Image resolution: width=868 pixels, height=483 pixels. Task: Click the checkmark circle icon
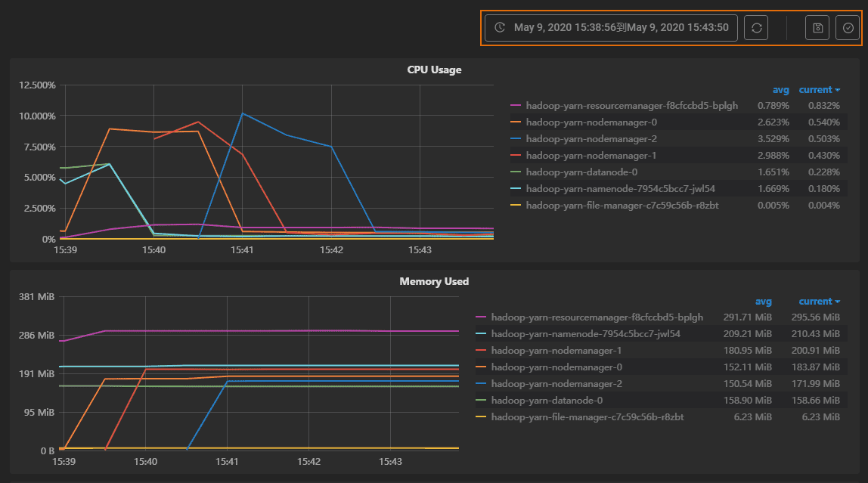click(x=848, y=28)
